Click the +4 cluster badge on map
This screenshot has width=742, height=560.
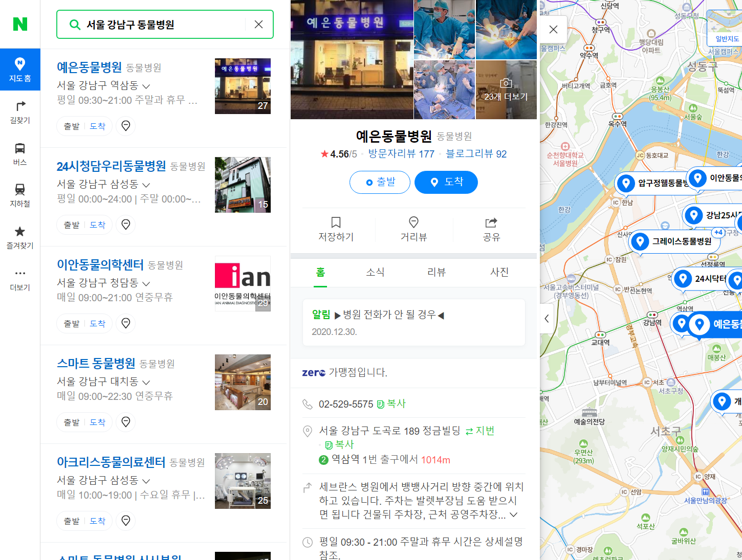[x=718, y=232]
